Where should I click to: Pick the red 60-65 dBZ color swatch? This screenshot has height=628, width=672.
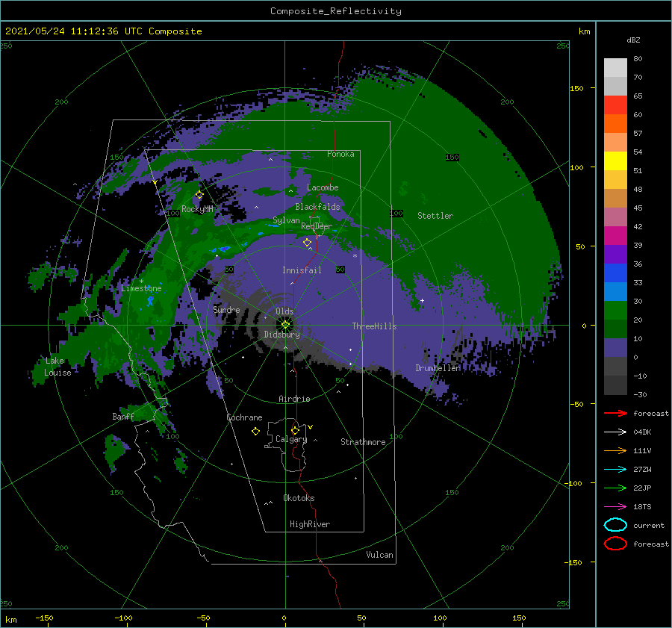(x=615, y=105)
